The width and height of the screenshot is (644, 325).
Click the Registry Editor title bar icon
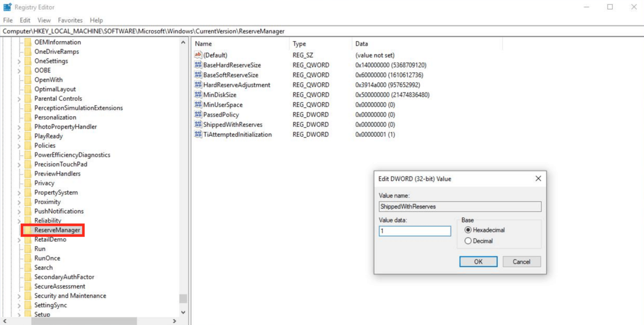[x=6, y=7]
